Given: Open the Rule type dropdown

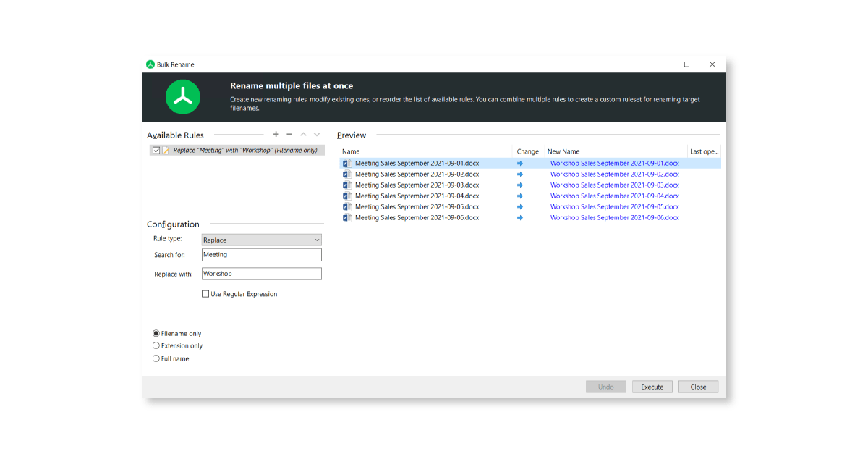Looking at the screenshot, I should pyautogui.click(x=261, y=240).
